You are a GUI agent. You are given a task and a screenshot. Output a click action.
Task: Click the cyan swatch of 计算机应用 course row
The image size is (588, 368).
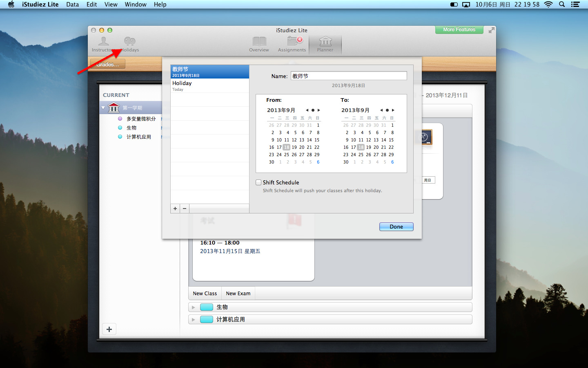point(207,319)
